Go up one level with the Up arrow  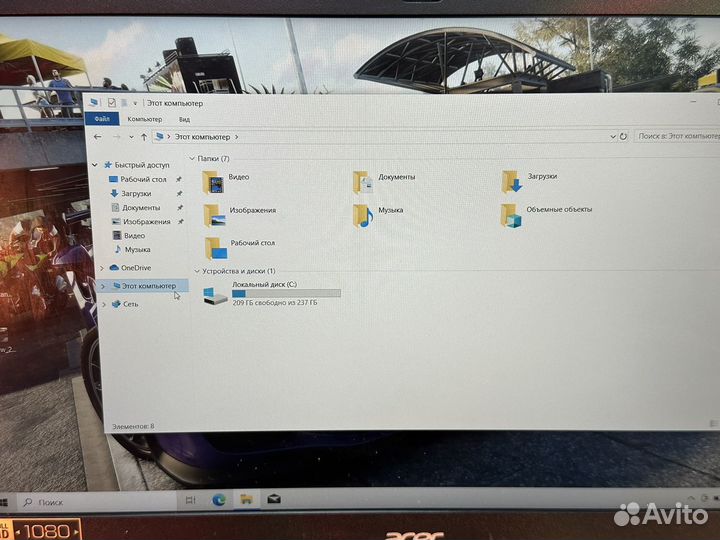tap(144, 137)
